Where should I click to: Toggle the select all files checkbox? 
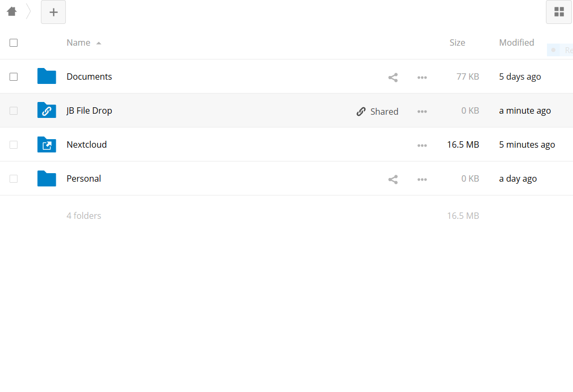click(x=14, y=42)
